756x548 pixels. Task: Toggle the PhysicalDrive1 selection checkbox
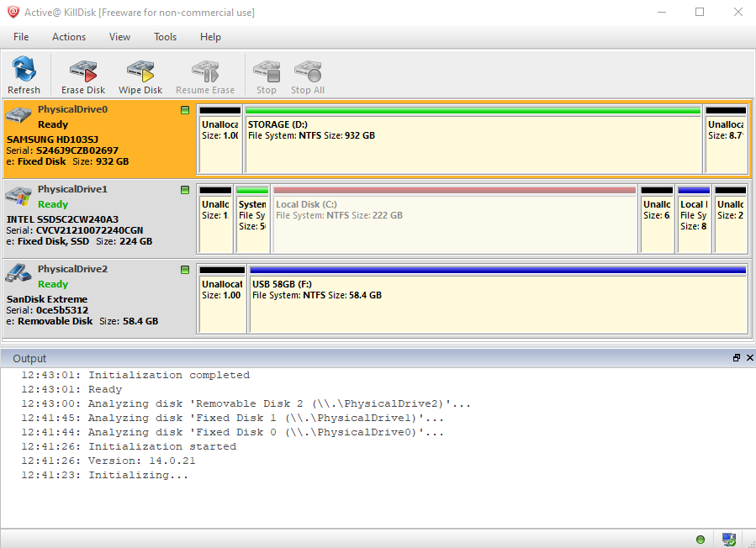click(185, 190)
